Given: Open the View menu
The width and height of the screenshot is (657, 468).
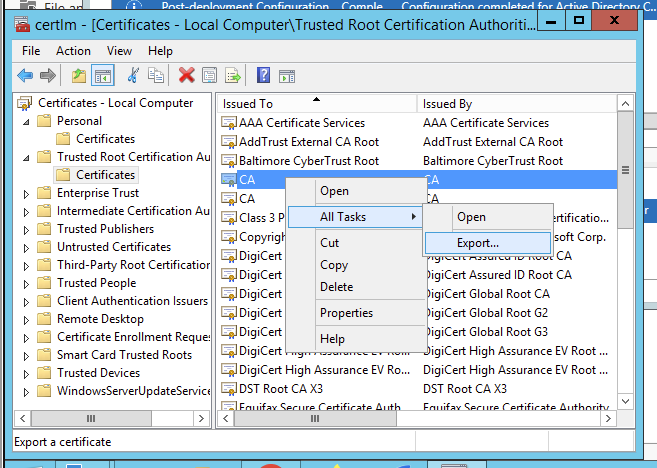Looking at the screenshot, I should (x=119, y=51).
